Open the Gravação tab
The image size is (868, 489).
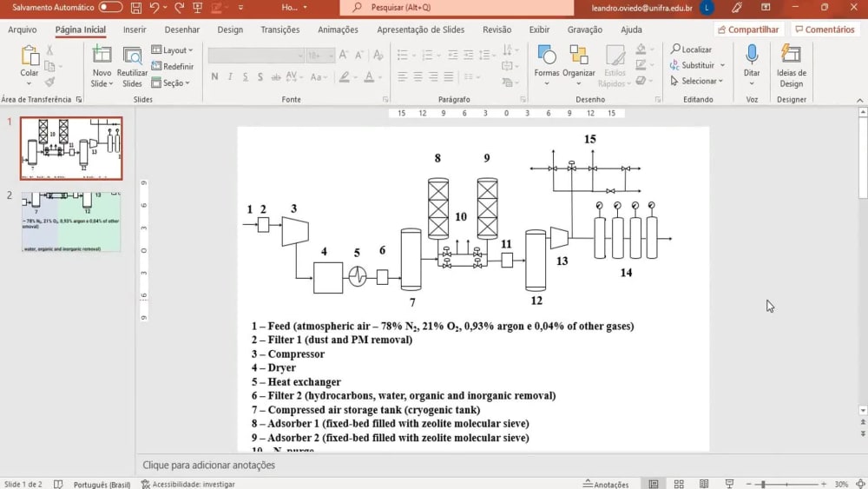point(584,30)
